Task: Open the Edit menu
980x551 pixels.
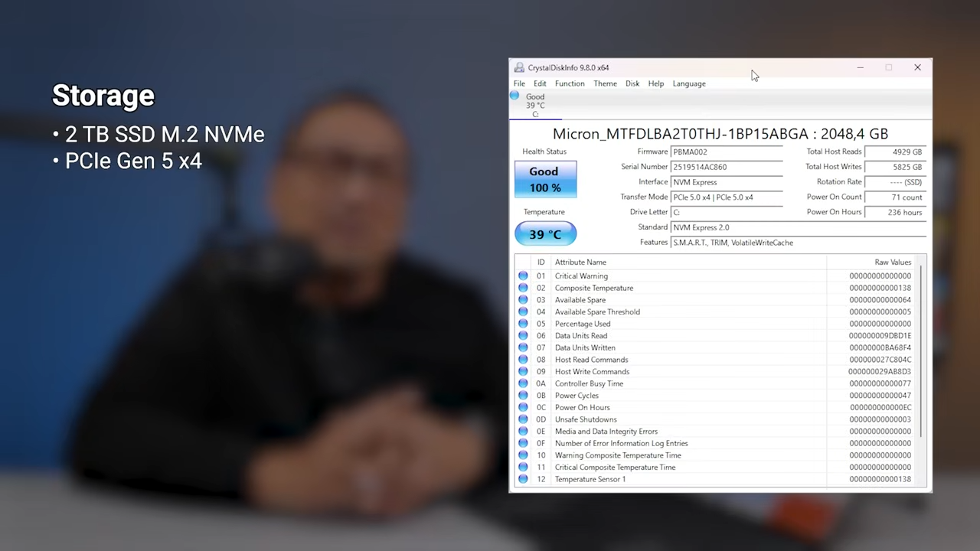Action: pyautogui.click(x=540, y=83)
